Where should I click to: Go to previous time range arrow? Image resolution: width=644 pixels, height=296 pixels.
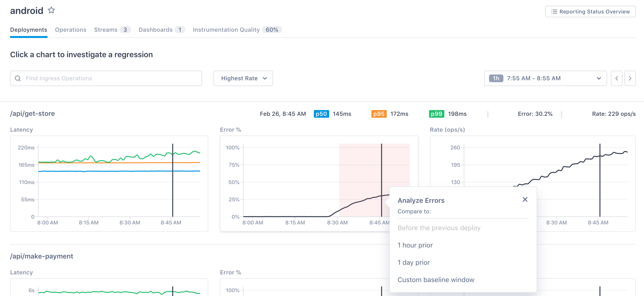click(x=616, y=78)
